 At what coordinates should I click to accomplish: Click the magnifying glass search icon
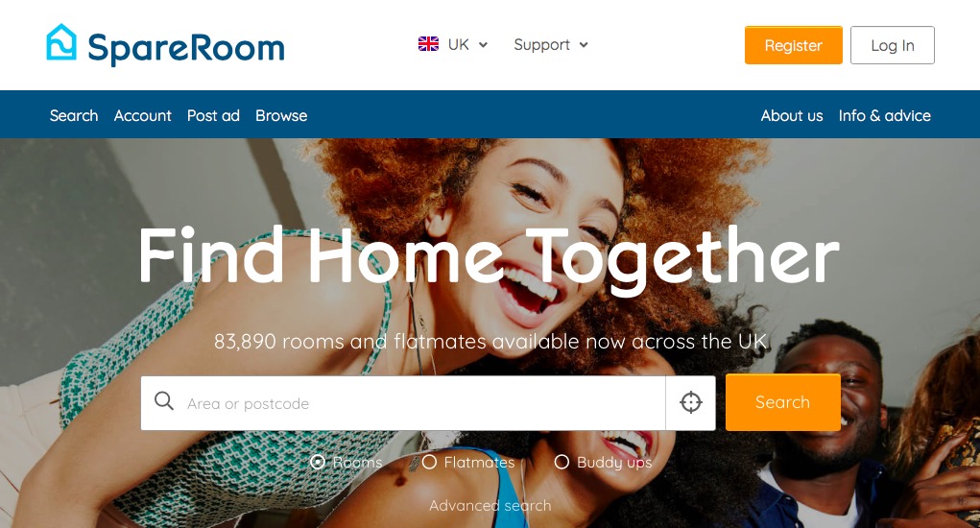[164, 401]
